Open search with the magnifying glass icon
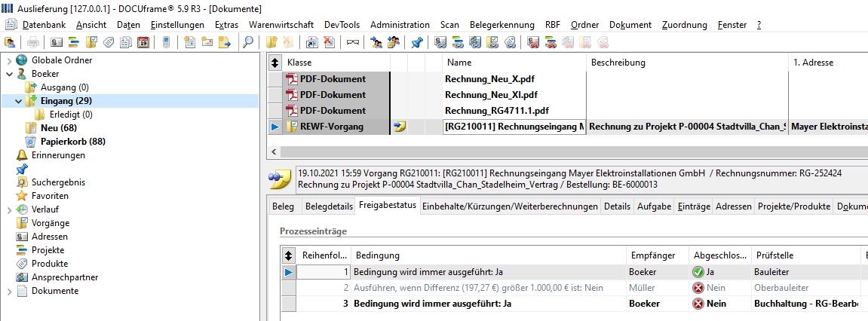Screen dimensions: 868x321 [249, 42]
